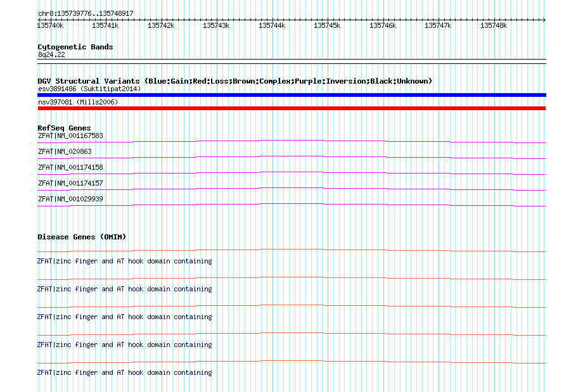Click the 135740k ruler tick label
This screenshot has height=392, width=564.
[x=50, y=25]
